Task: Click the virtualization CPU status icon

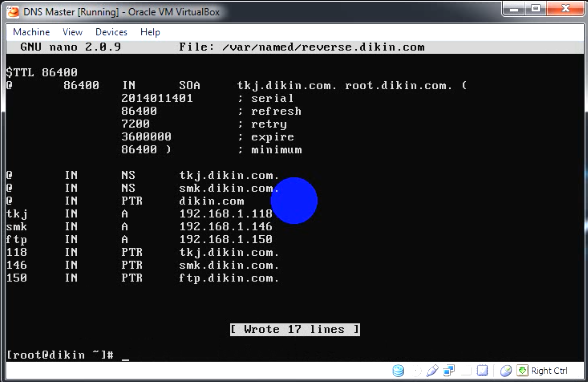Action: point(482,370)
